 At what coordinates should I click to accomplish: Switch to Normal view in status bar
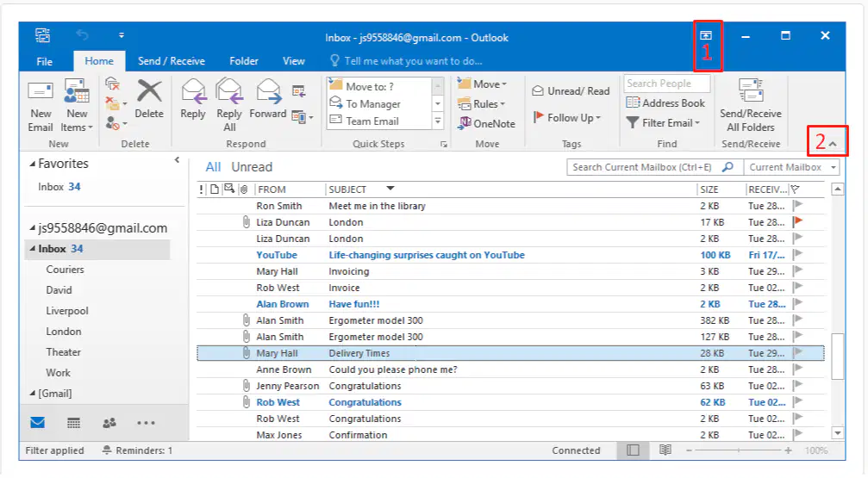[x=633, y=450]
